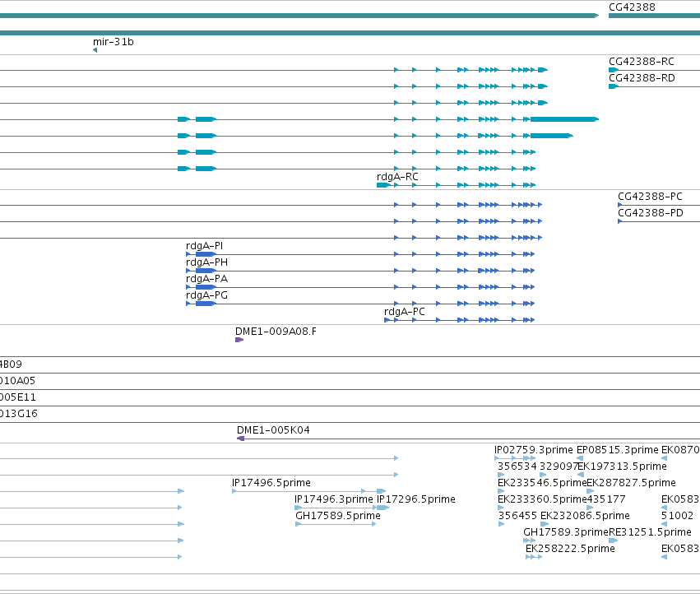Open the EK233546.5prime EST label
700x594 pixels.
click(542, 483)
